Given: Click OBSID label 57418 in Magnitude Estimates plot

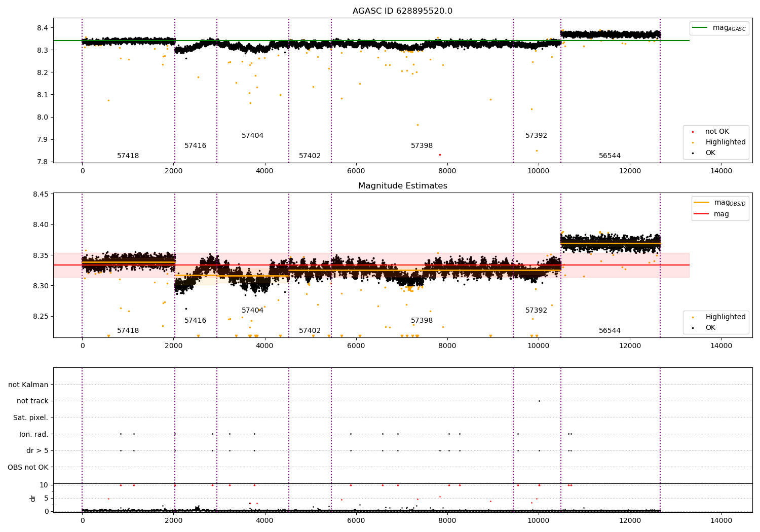Looking at the screenshot, I should pyautogui.click(x=128, y=331).
